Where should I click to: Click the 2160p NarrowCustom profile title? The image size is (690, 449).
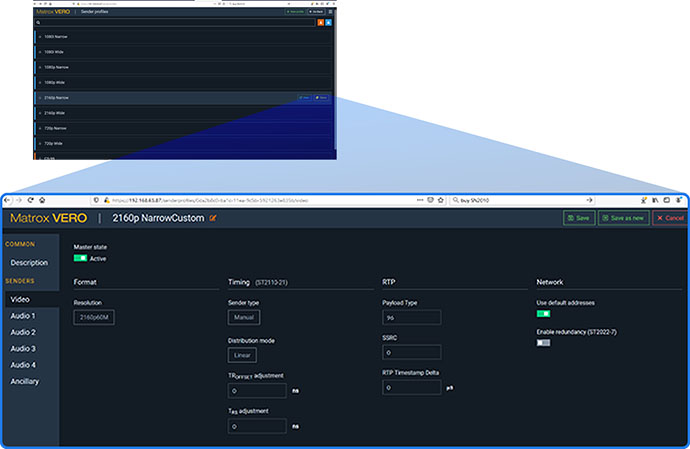[x=158, y=218]
